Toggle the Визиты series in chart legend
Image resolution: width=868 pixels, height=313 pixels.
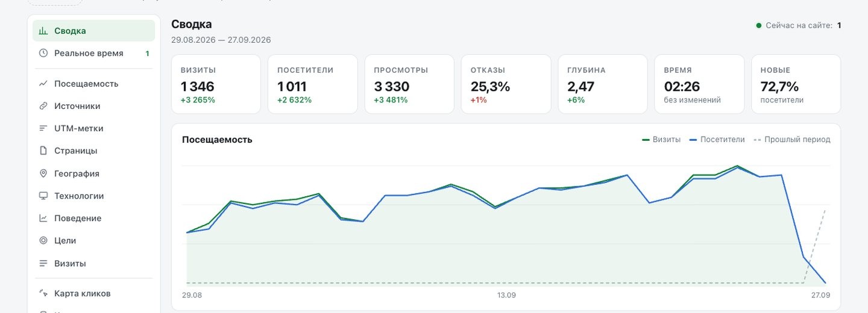click(661, 139)
